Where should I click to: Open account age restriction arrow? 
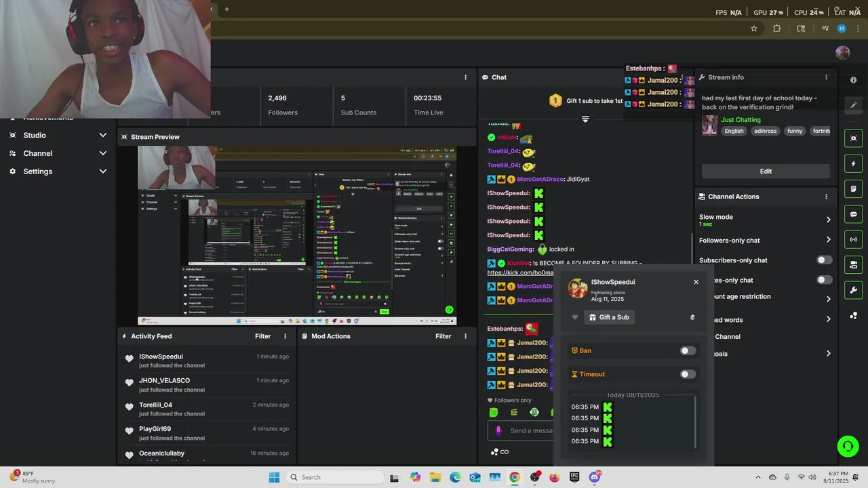coord(828,299)
